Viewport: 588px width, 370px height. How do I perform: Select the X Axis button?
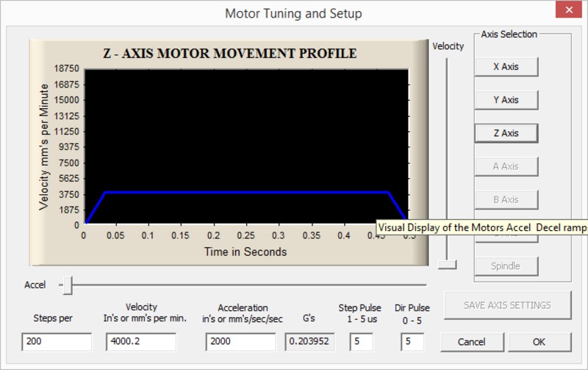[x=506, y=66]
